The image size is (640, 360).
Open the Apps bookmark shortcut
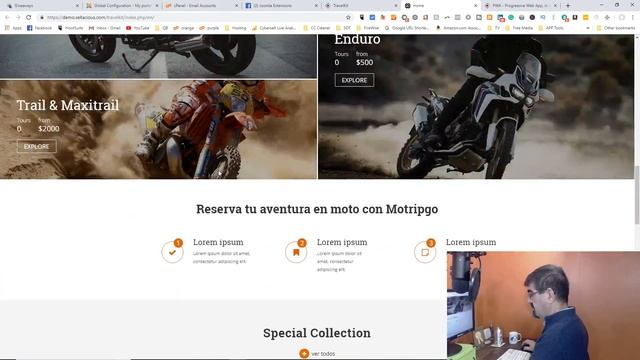(13, 28)
